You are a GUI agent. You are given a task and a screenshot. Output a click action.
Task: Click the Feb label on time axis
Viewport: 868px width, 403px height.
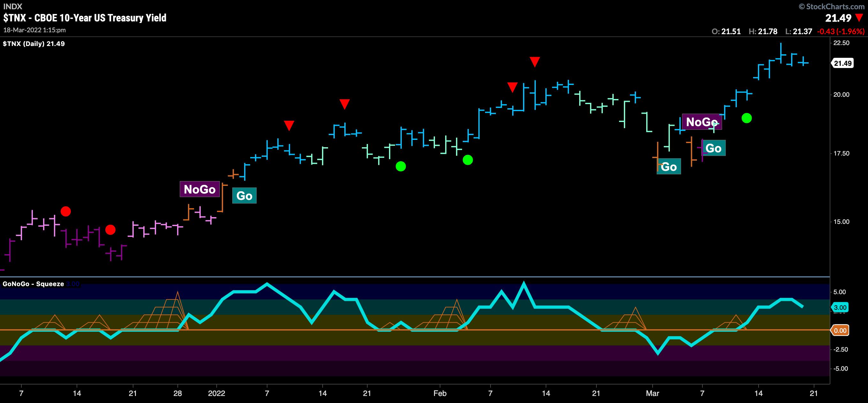(440, 393)
